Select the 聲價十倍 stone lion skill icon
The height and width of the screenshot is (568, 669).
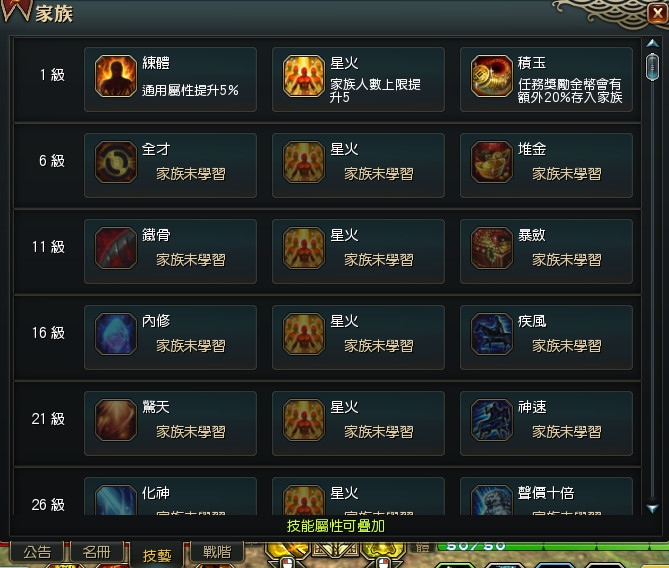pyautogui.click(x=492, y=500)
